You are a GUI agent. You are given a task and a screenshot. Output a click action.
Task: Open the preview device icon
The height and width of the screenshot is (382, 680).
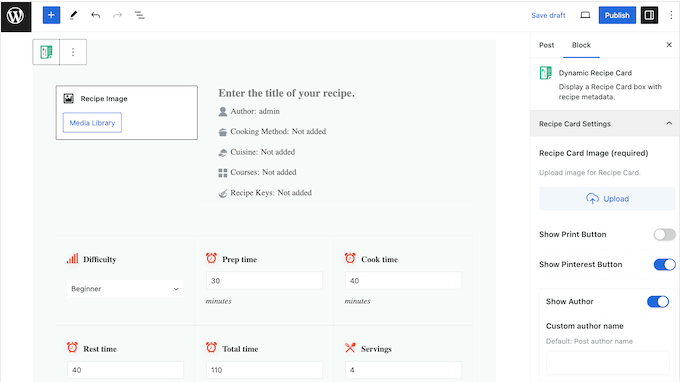pyautogui.click(x=585, y=15)
